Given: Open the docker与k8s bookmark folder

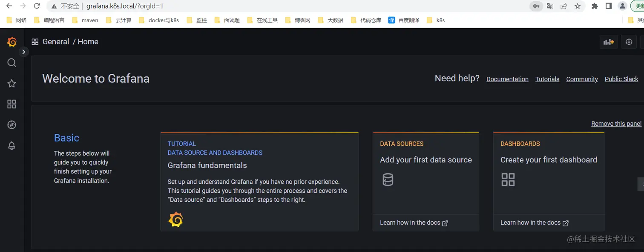Looking at the screenshot, I should tap(159, 20).
